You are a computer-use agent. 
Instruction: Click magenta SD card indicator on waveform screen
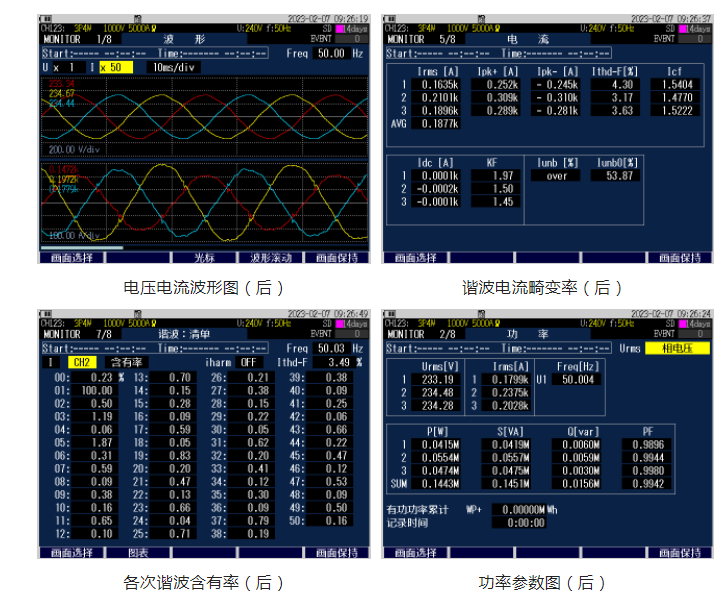coord(343,29)
